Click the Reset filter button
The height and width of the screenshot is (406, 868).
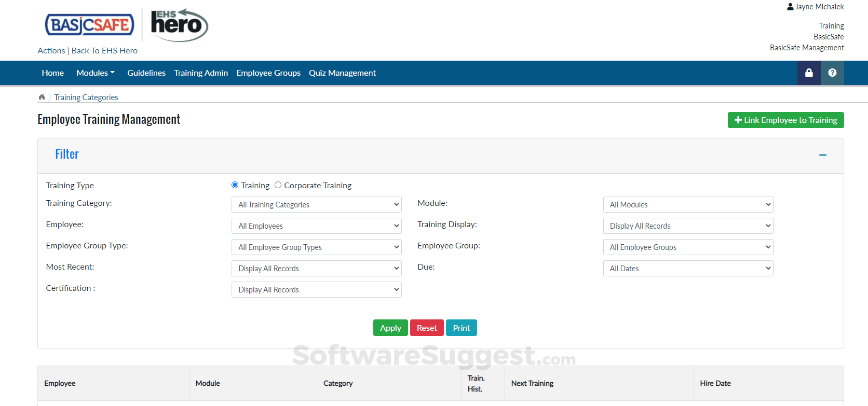point(427,328)
